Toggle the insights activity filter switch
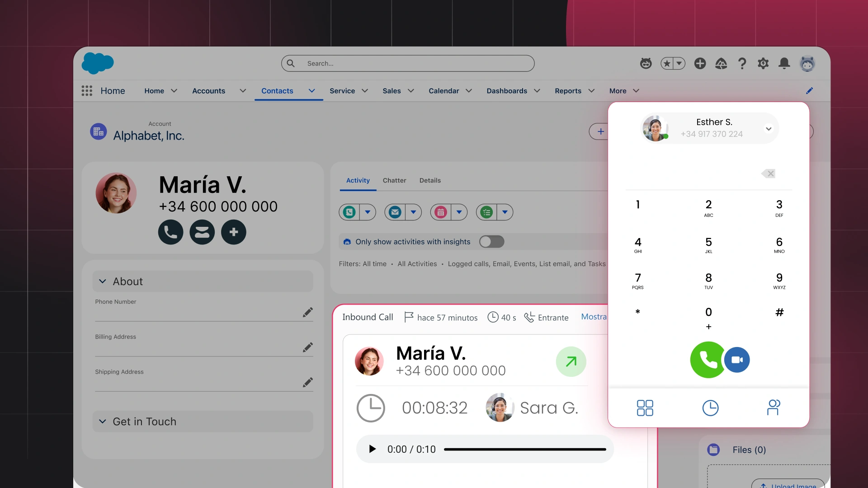This screenshot has width=868, height=488. (x=491, y=241)
